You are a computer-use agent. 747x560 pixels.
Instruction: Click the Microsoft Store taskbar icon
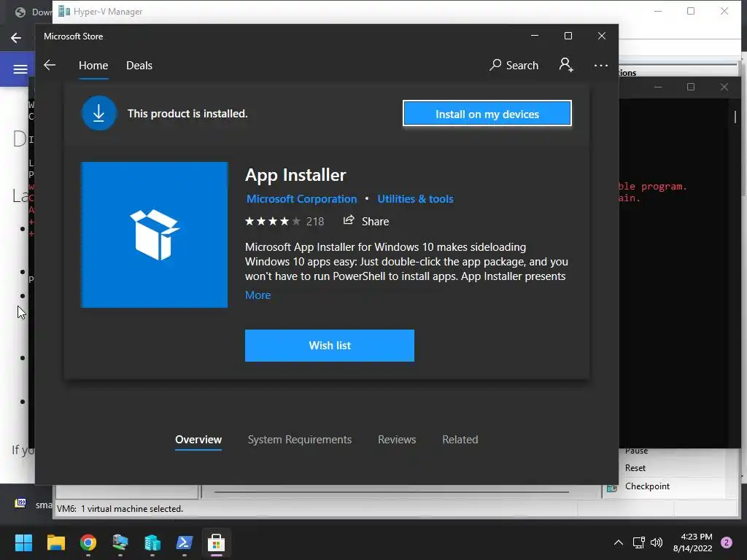(x=216, y=542)
